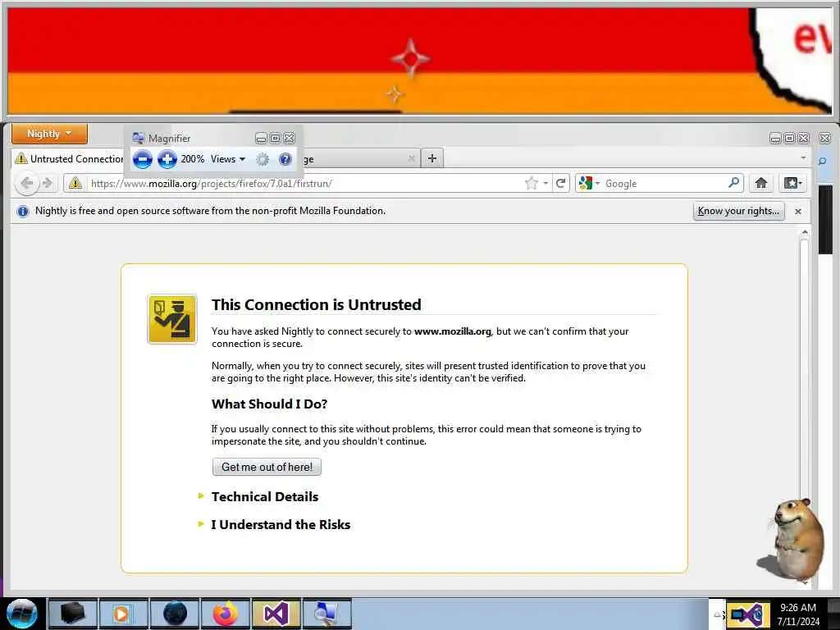Click the info icon in notification bar
This screenshot has width=840, height=630.
click(22, 211)
